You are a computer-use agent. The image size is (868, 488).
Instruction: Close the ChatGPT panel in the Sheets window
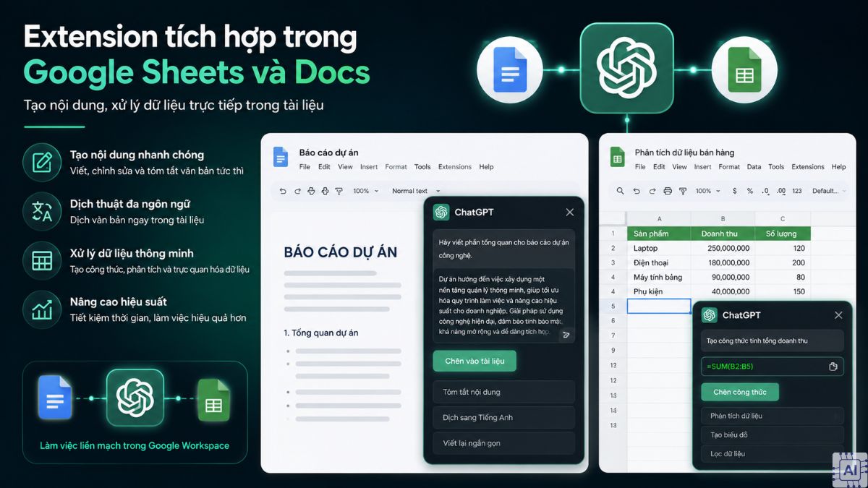[x=838, y=315]
